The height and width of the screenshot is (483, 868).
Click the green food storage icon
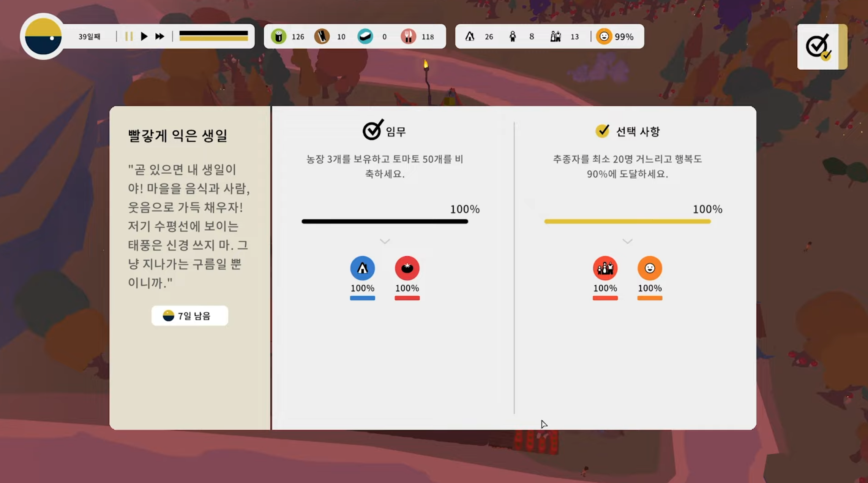(278, 36)
